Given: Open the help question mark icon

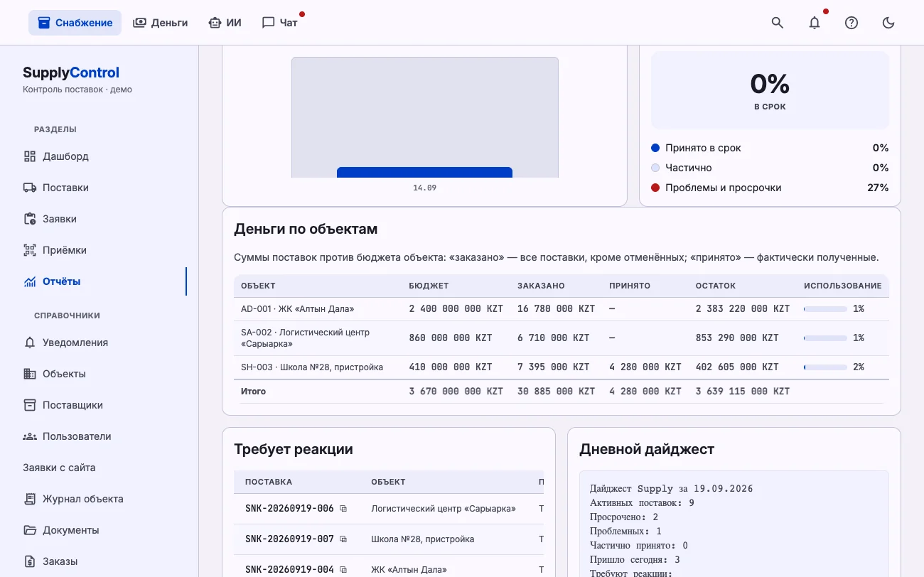Looking at the screenshot, I should tap(852, 23).
